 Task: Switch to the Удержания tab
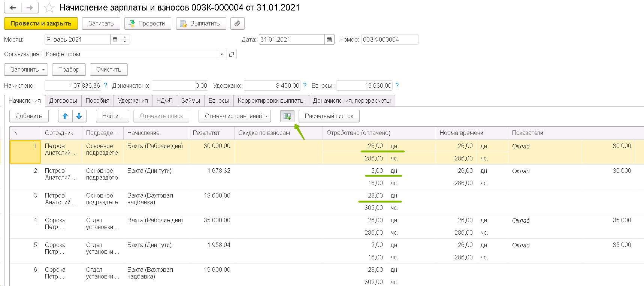(133, 100)
